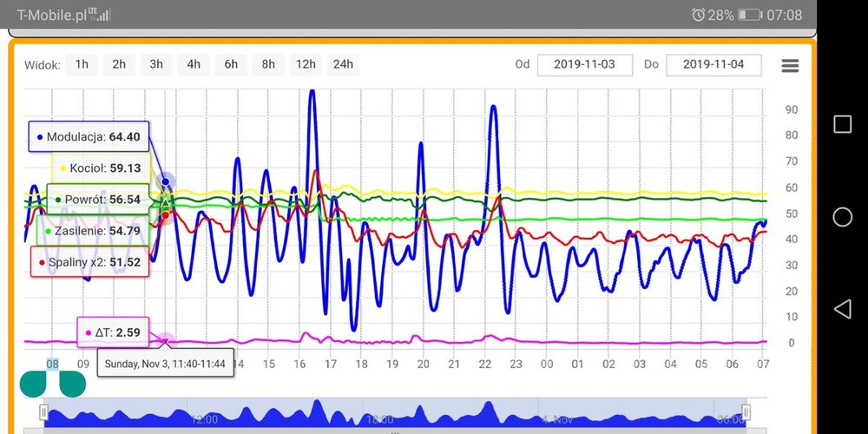Screen dimensions: 868x434
Task: Tap the Android back navigation button
Action: tap(841, 308)
